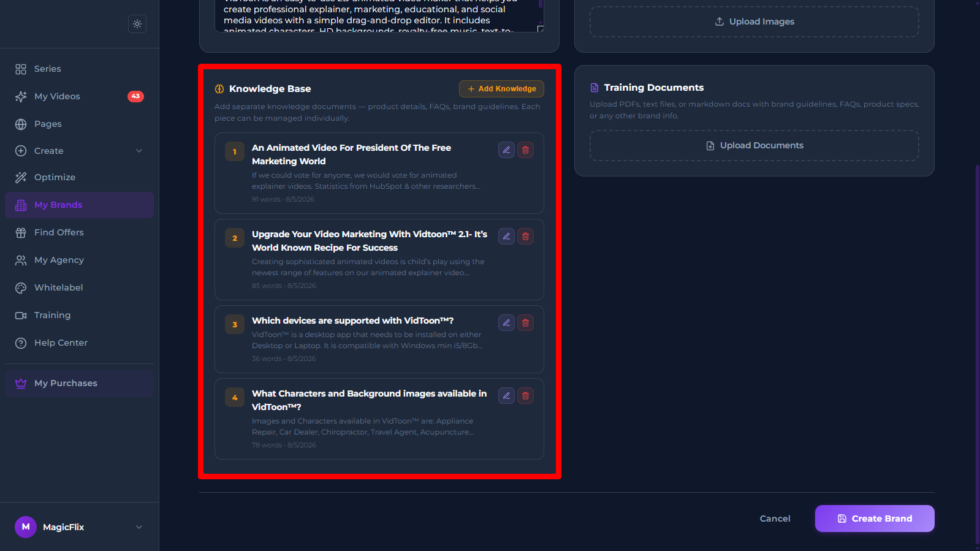Click the Create plus-circle icon

pyautogui.click(x=21, y=151)
